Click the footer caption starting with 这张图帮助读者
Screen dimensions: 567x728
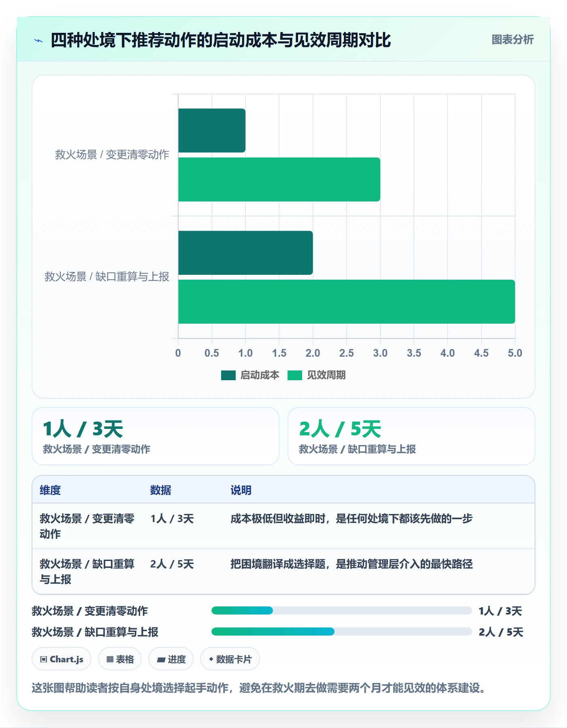259,688
